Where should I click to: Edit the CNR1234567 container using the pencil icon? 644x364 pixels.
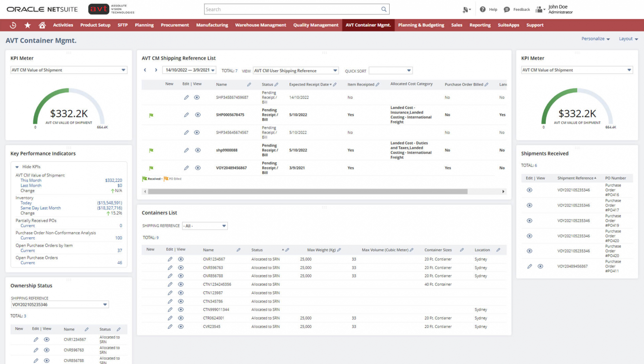coord(170,259)
